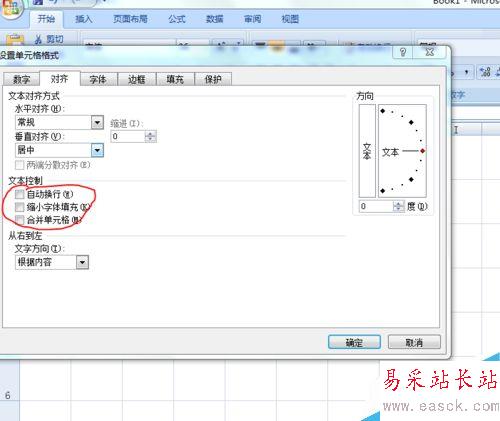This screenshot has width=500, height=421.
Task: Click the 剪切 scissors icon
Action: coord(38,40)
